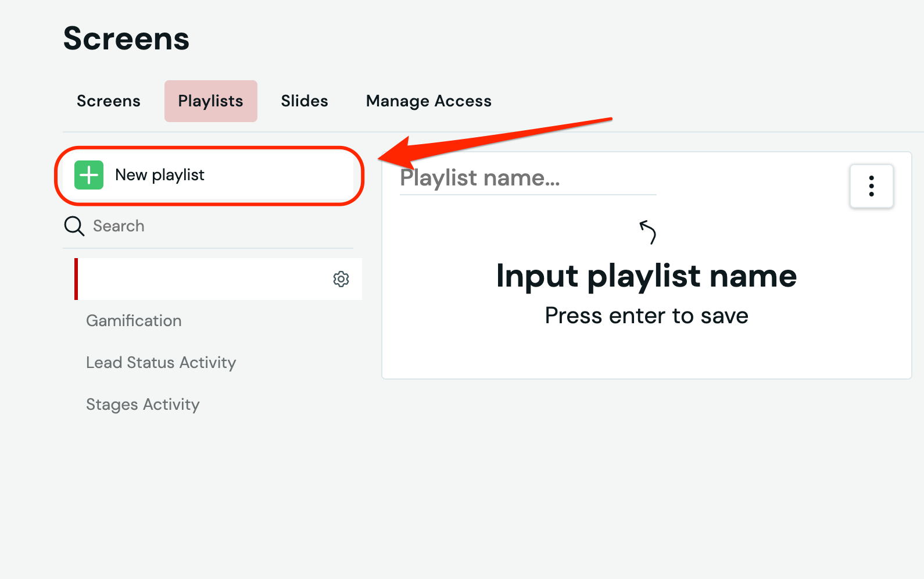924x579 pixels.
Task: Click the Press enter to save text
Action: click(646, 316)
